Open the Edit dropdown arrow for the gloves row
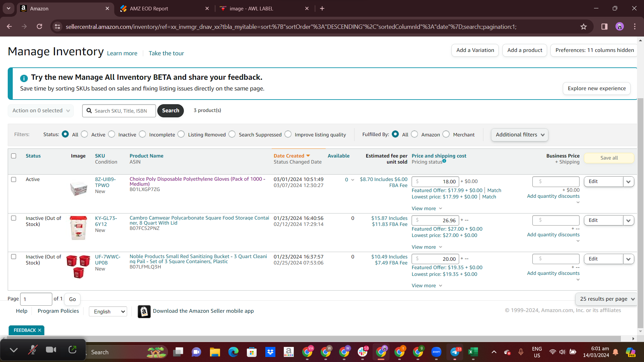The height and width of the screenshot is (362, 644). [629, 182]
